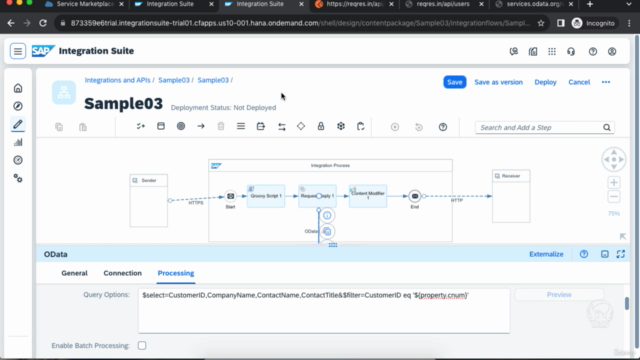Open Mapping arrows palette icon
The height and width of the screenshot is (360, 640).
pyautogui.click(x=282, y=127)
